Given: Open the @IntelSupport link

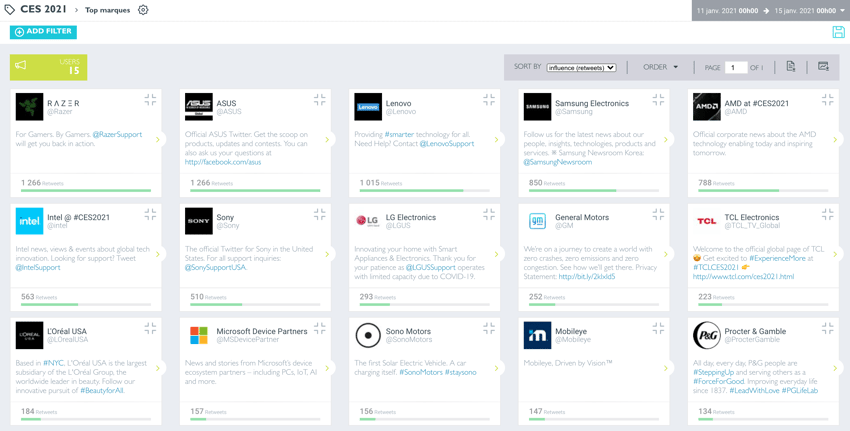Looking at the screenshot, I should (38, 267).
